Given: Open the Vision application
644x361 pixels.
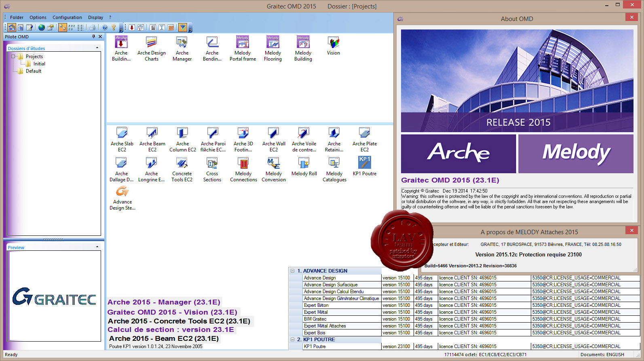Looking at the screenshot, I should pyautogui.click(x=334, y=45).
